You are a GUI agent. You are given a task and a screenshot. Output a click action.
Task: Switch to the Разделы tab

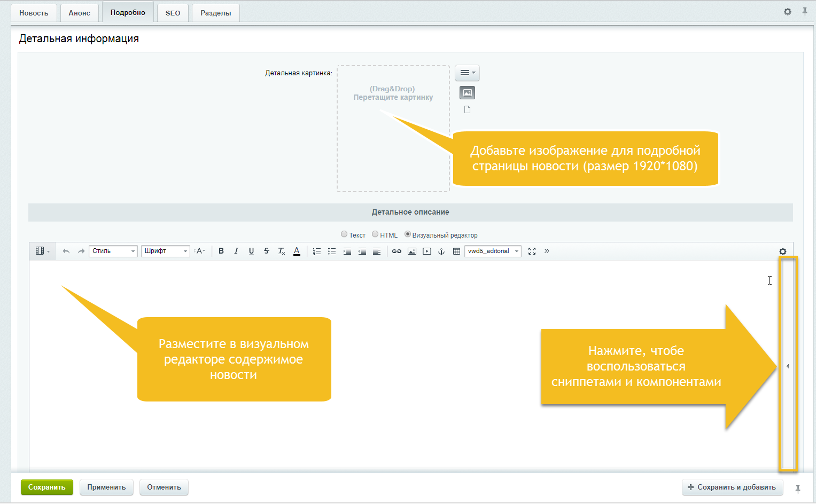pyautogui.click(x=216, y=13)
